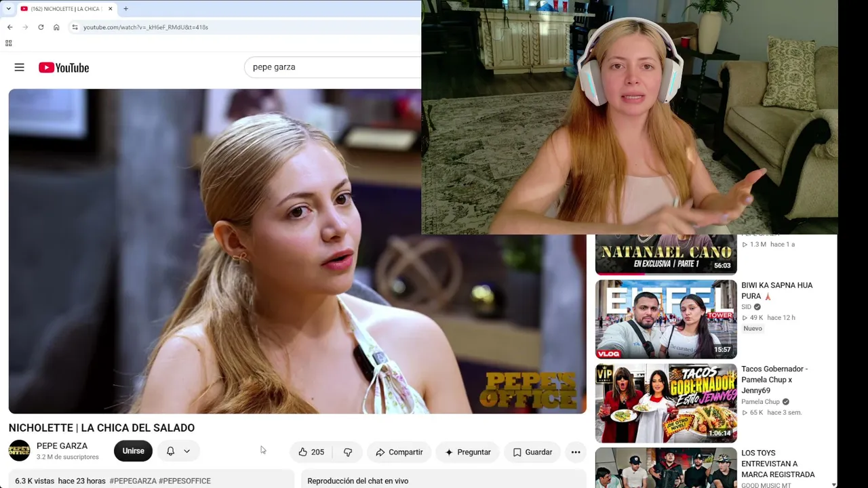Open 'Tacos Gobernador - Pamela Chup' video title
Screen dimensions: 868x488
coord(774,380)
